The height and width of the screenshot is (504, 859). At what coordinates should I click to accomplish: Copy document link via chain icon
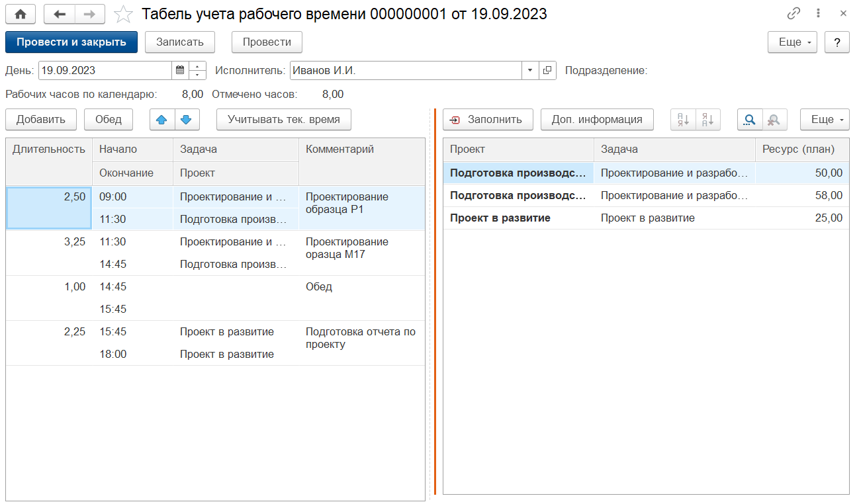[793, 14]
